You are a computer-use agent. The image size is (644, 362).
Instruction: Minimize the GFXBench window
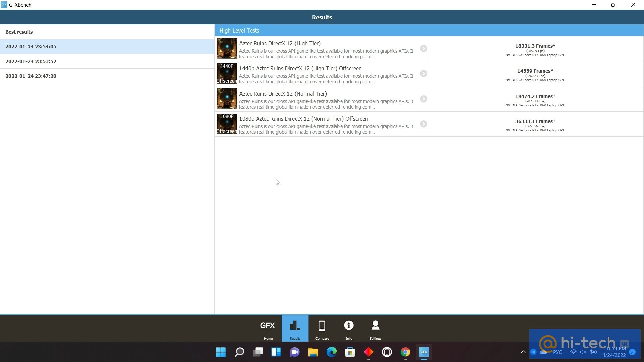pos(594,5)
